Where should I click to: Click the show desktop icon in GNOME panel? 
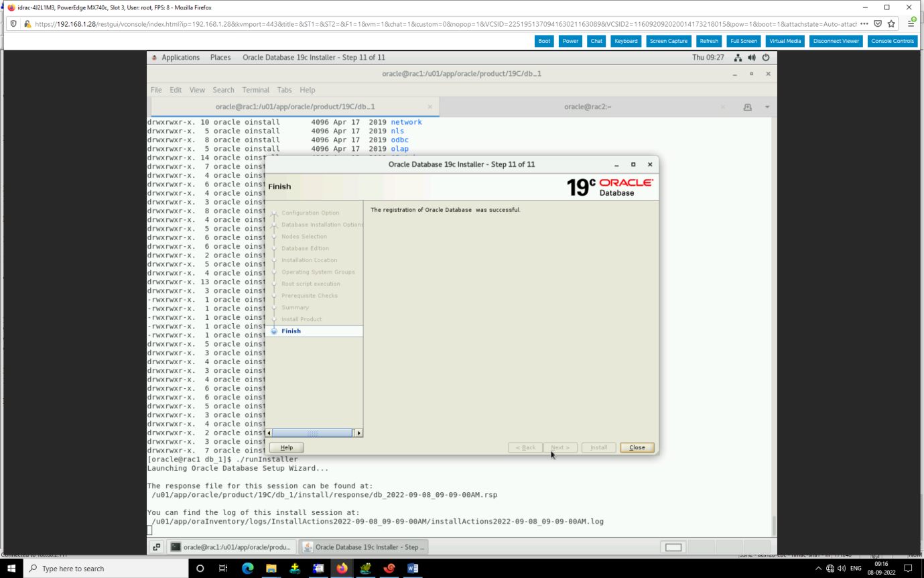point(155,547)
